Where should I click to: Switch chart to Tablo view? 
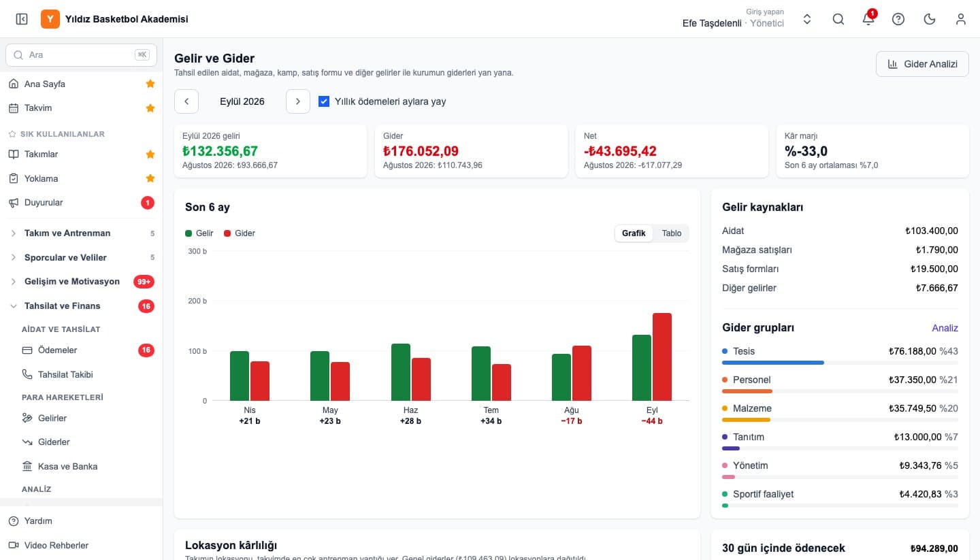tap(672, 233)
